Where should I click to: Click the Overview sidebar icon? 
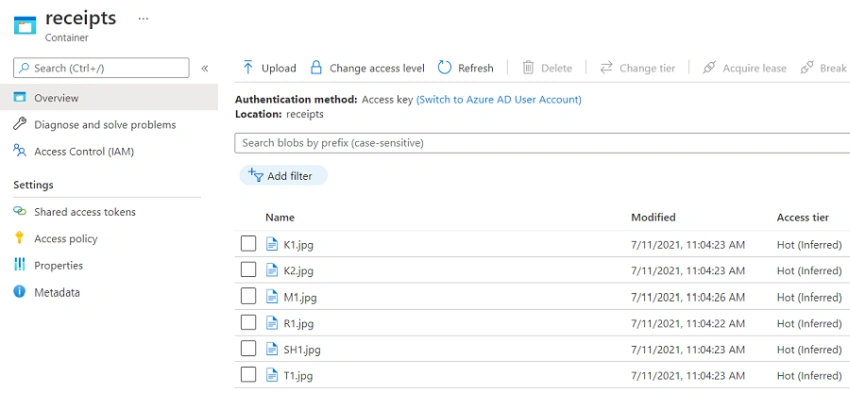click(20, 98)
